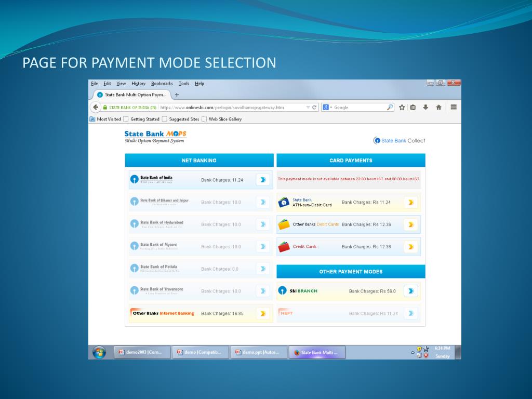Click the browser back arrow button
The width and height of the screenshot is (532, 399).
click(96, 107)
